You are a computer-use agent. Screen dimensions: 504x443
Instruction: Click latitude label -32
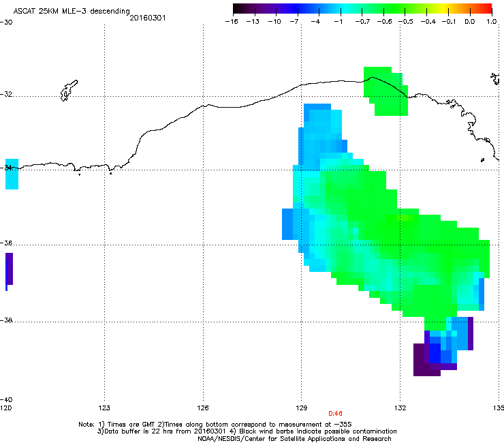(6, 94)
